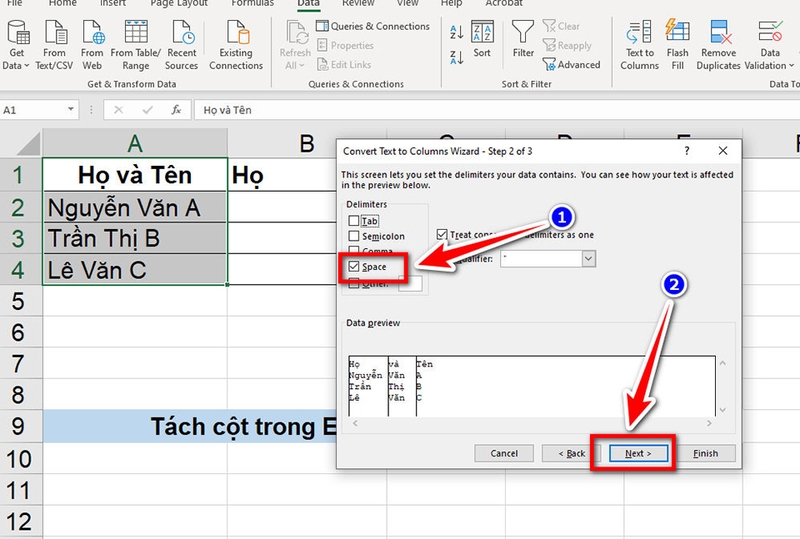Click the formula bar input
The image size is (800, 539).
[496, 110]
